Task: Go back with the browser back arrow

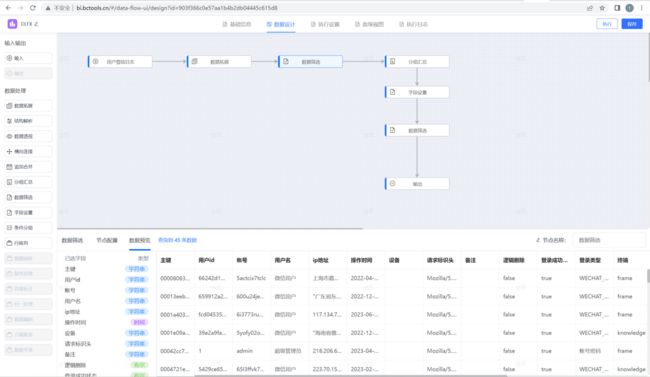Action: [8, 8]
